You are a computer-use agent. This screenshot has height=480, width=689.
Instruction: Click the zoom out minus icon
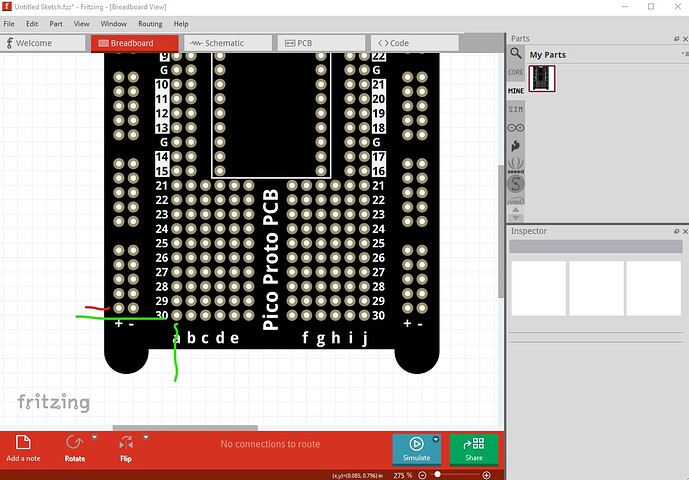pyautogui.click(x=422, y=475)
